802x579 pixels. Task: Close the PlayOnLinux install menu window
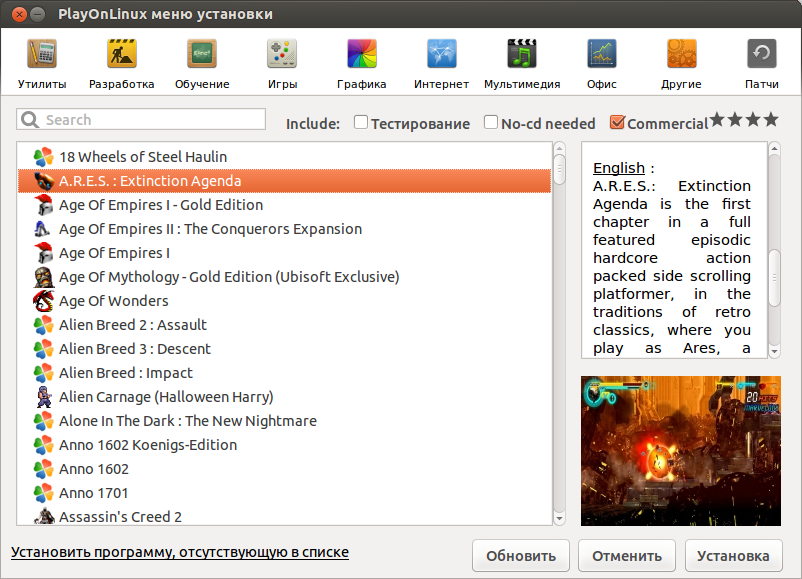[19, 14]
